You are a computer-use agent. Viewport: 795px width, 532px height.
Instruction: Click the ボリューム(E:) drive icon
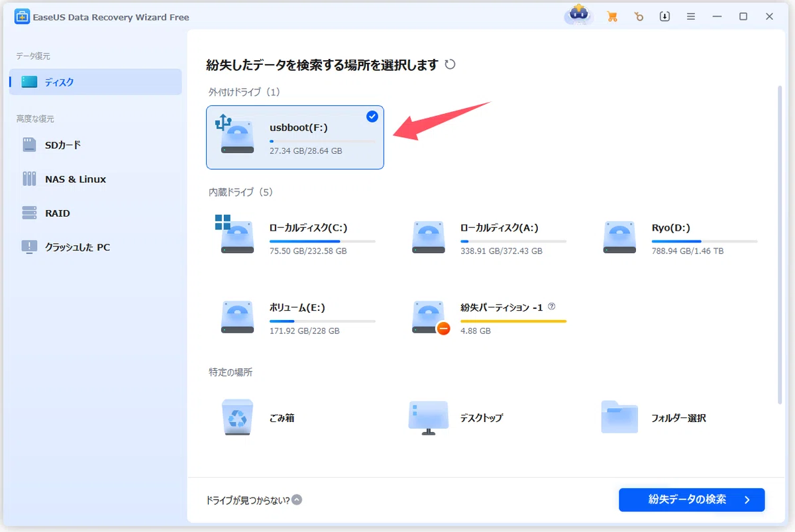[x=237, y=317]
